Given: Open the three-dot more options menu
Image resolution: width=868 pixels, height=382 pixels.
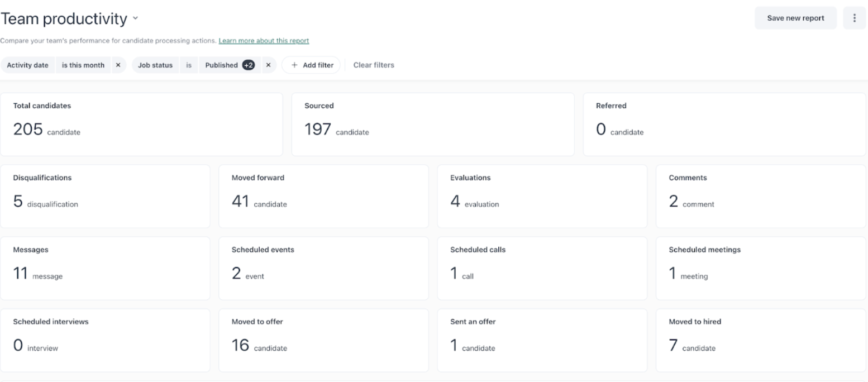Looking at the screenshot, I should point(854,18).
